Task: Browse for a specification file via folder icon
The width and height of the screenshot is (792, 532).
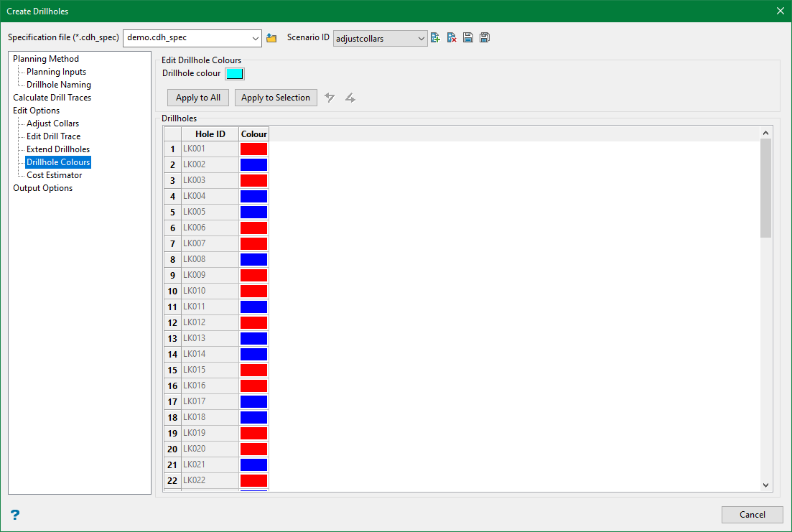Action: [271, 38]
